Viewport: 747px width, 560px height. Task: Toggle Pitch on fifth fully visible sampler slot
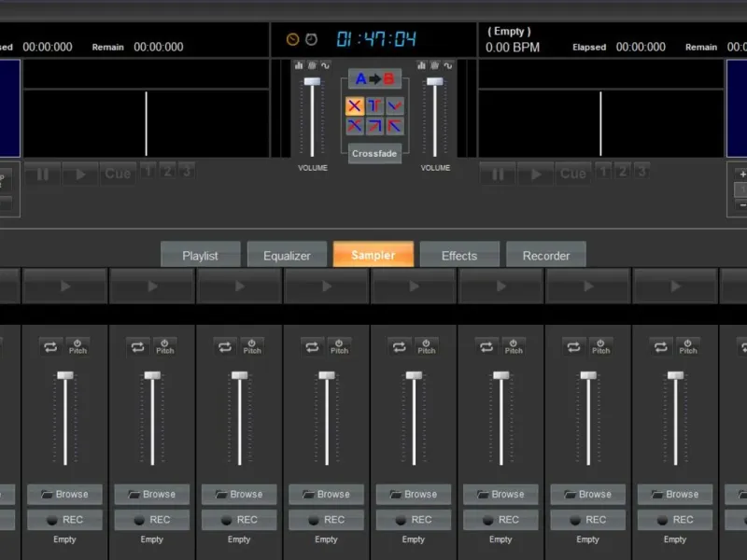(427, 346)
